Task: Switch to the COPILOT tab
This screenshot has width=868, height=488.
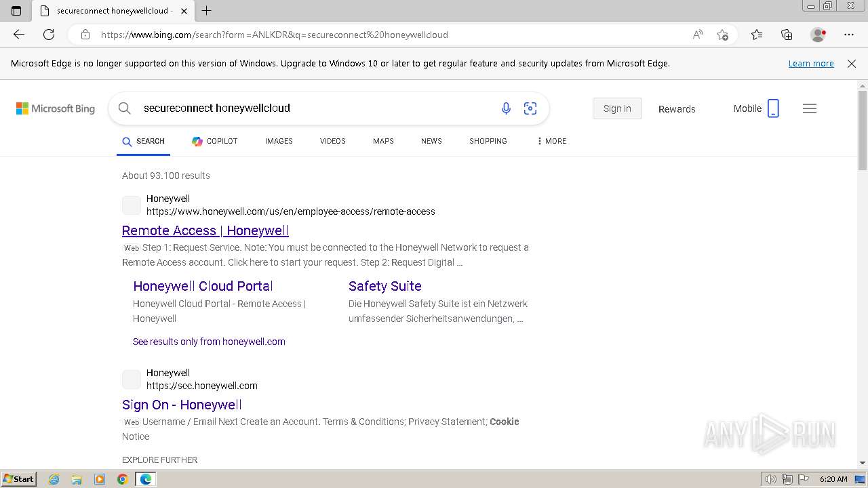Action: [214, 141]
